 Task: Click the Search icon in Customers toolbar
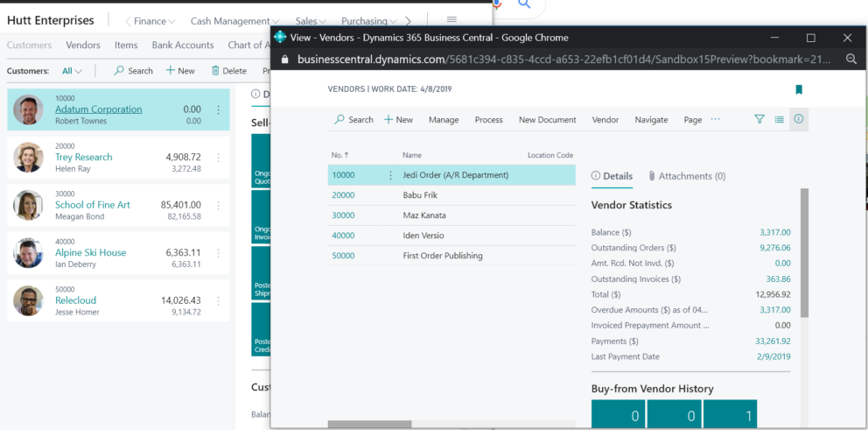118,70
